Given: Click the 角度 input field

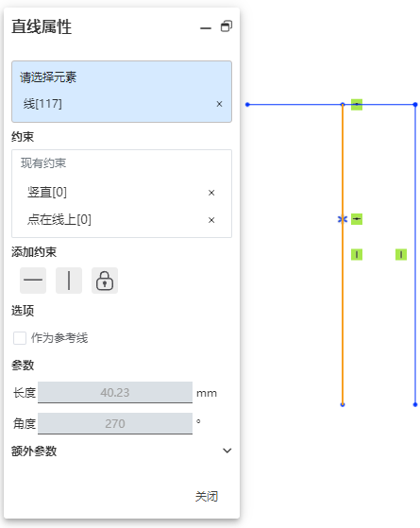Looking at the screenshot, I should click(x=115, y=423).
